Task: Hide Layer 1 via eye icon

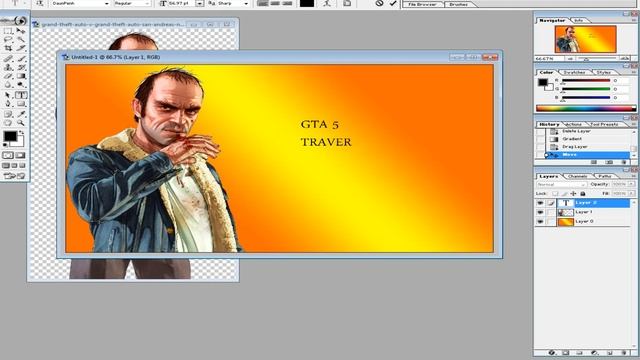Action: click(x=540, y=212)
